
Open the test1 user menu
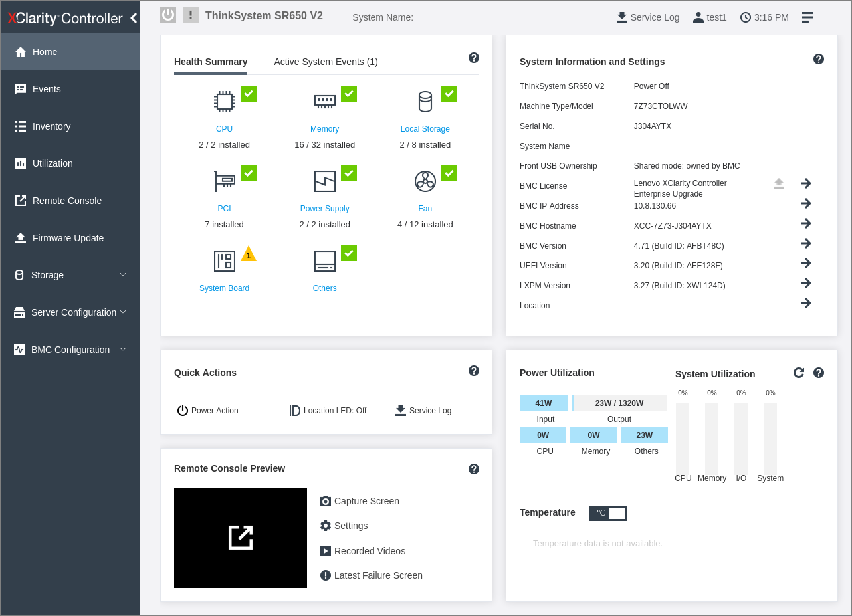[710, 17]
